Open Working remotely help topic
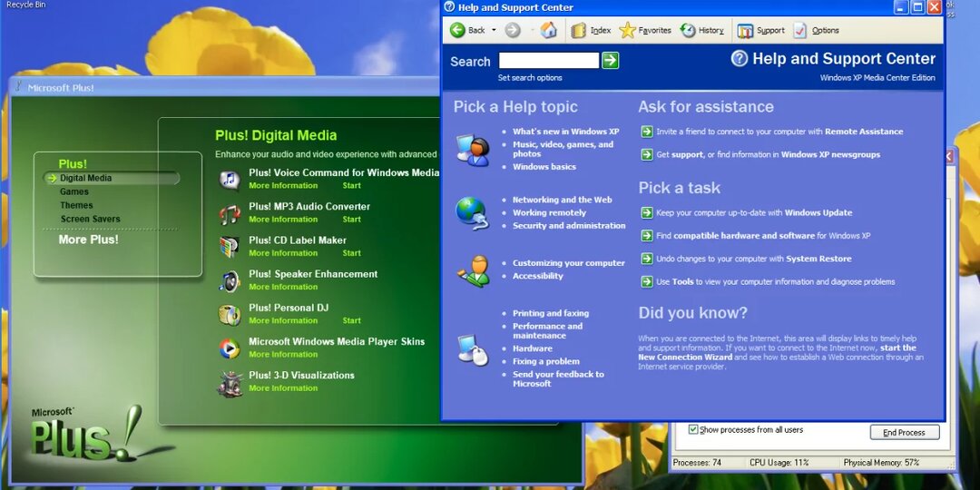The width and height of the screenshot is (980, 490). coord(549,213)
